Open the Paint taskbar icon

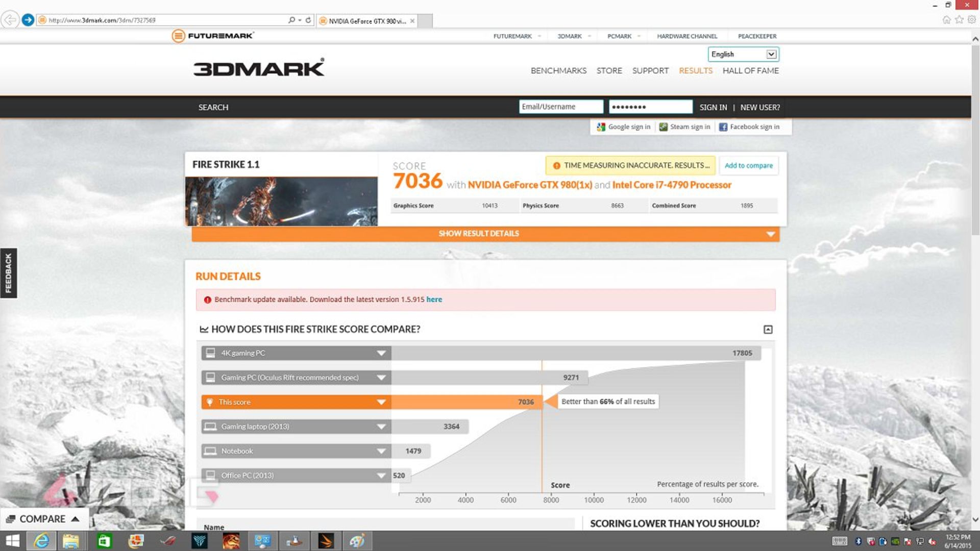pyautogui.click(x=357, y=541)
